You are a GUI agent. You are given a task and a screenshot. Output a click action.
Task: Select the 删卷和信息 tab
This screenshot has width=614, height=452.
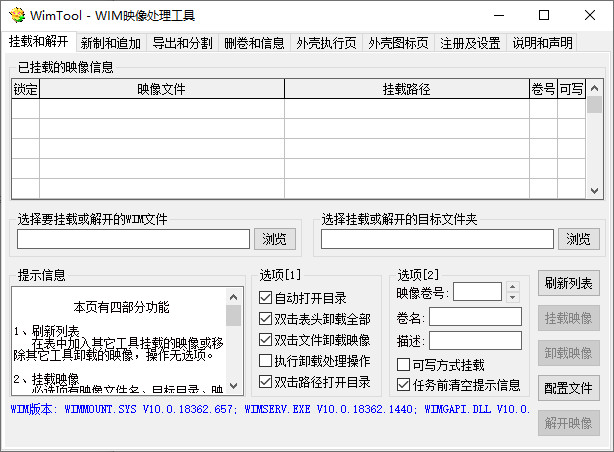coord(254,43)
